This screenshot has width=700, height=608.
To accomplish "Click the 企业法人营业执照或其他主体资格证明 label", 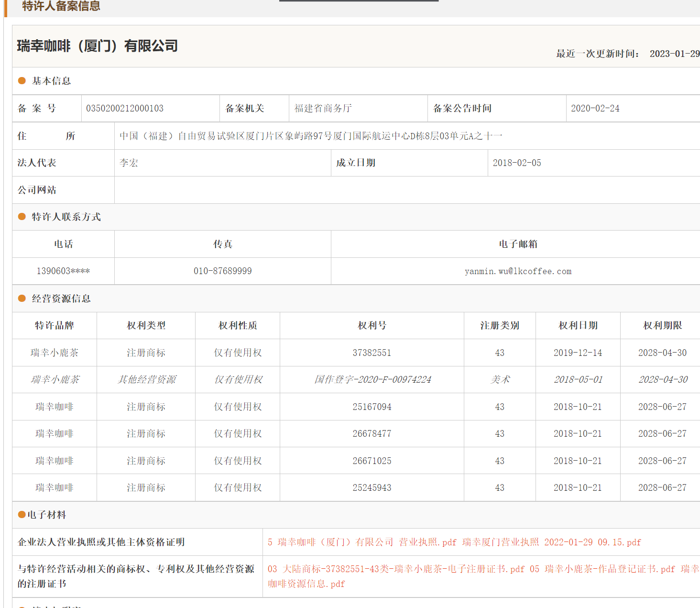I will pyautogui.click(x=101, y=542).
